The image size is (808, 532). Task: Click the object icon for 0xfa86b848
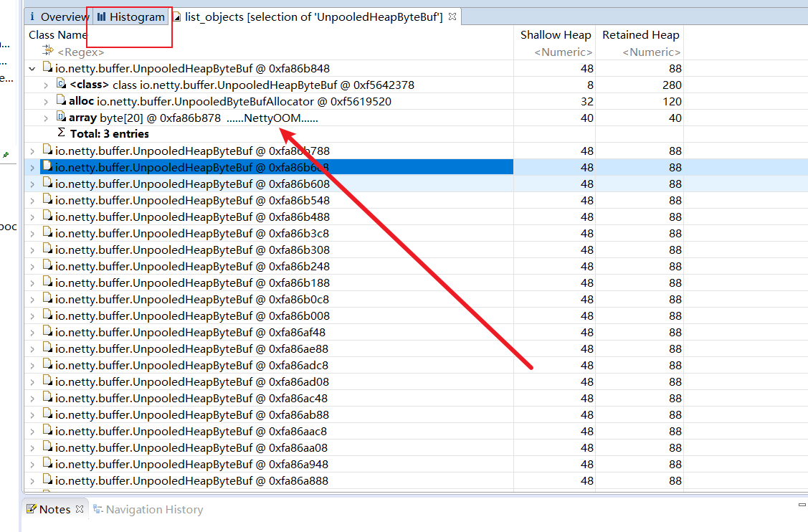pyautogui.click(x=47, y=68)
